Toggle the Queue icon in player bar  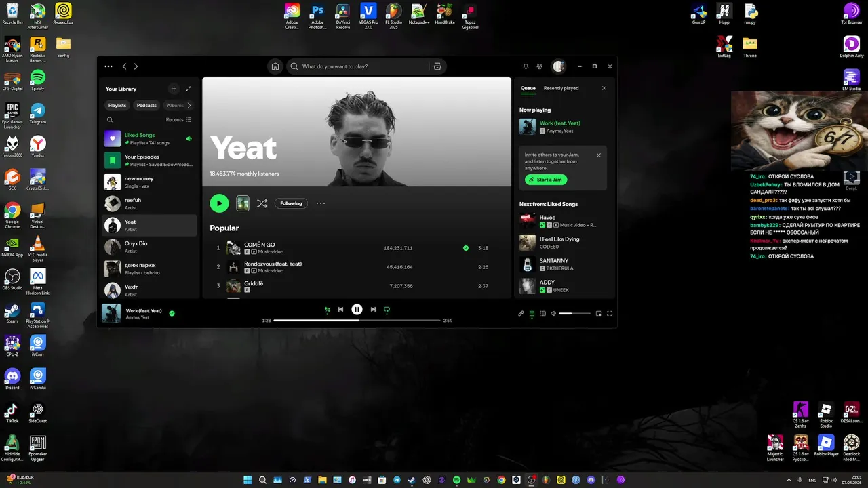pos(532,314)
